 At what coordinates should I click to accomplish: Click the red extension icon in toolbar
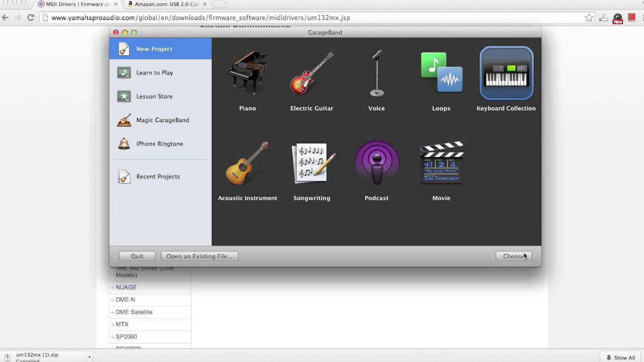coord(632,18)
